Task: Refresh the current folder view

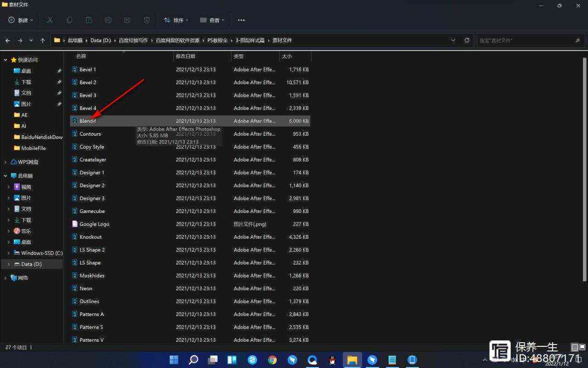Action: [x=467, y=40]
